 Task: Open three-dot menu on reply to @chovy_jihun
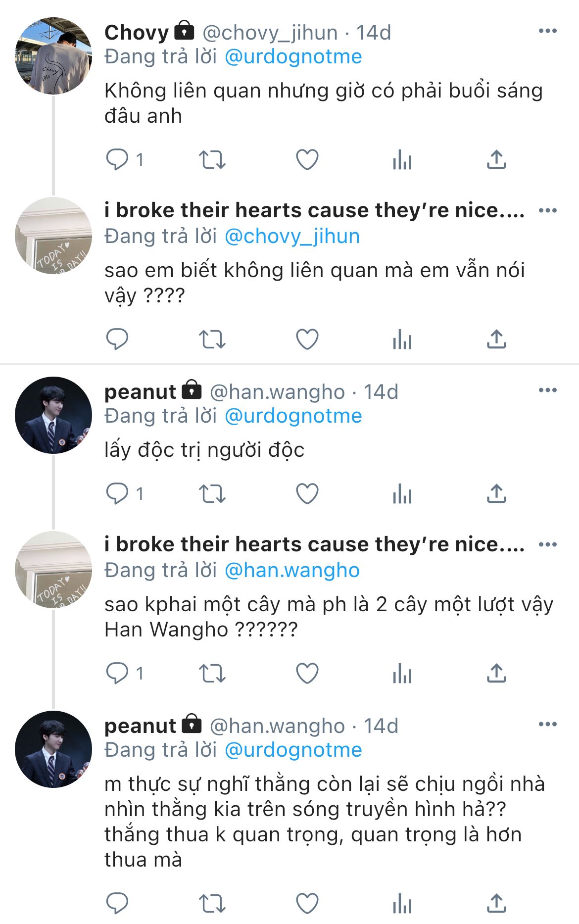tap(548, 210)
